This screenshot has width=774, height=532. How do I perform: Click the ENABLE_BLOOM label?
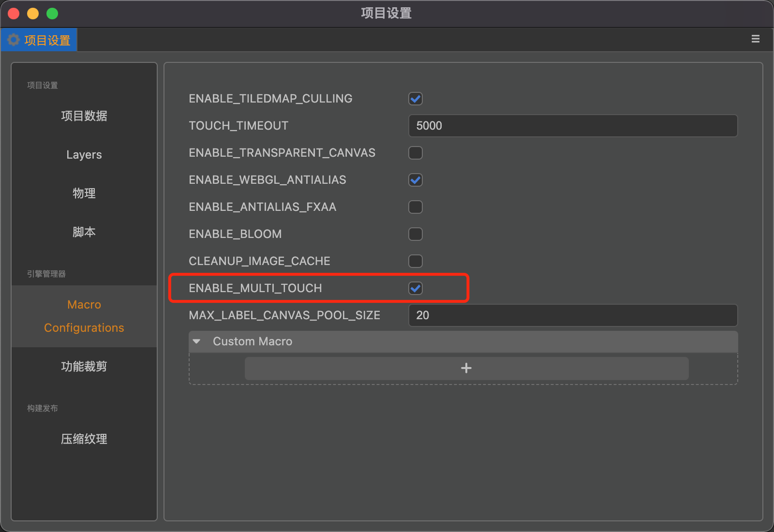[x=235, y=234]
